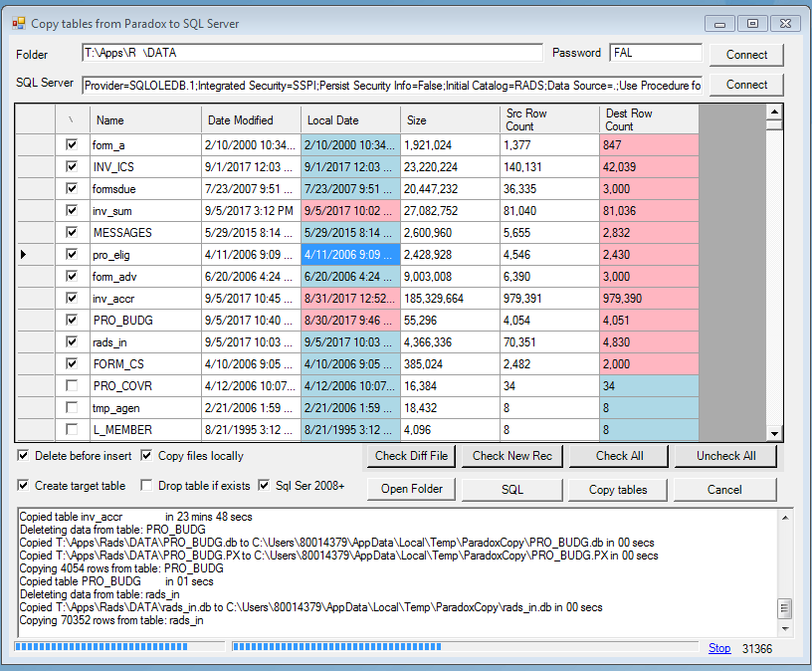Check the PRO_COVR table checkbox
812x671 pixels.
pos(72,385)
